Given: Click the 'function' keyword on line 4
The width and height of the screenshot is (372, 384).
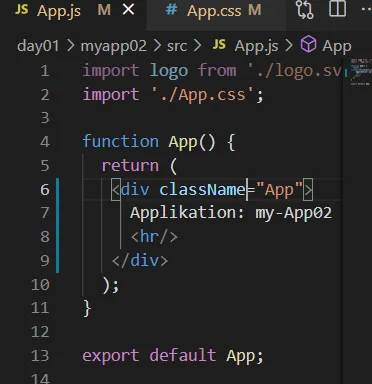Looking at the screenshot, I should pos(121,141).
